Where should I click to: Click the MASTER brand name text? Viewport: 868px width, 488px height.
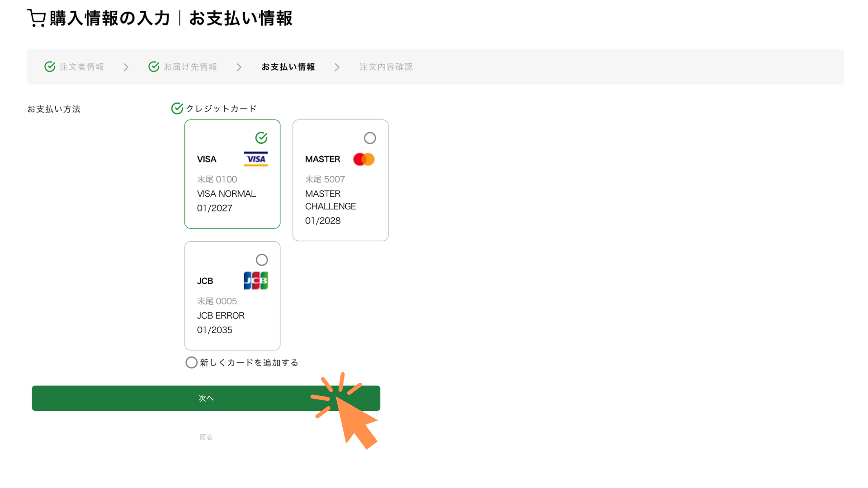[323, 159]
